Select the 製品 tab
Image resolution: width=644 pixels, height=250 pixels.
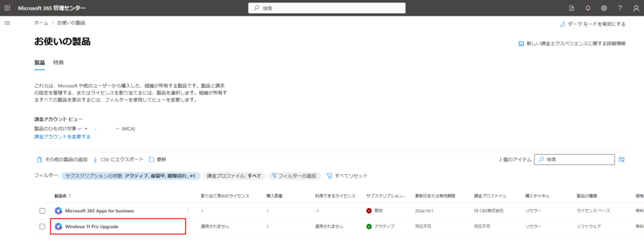pos(40,63)
